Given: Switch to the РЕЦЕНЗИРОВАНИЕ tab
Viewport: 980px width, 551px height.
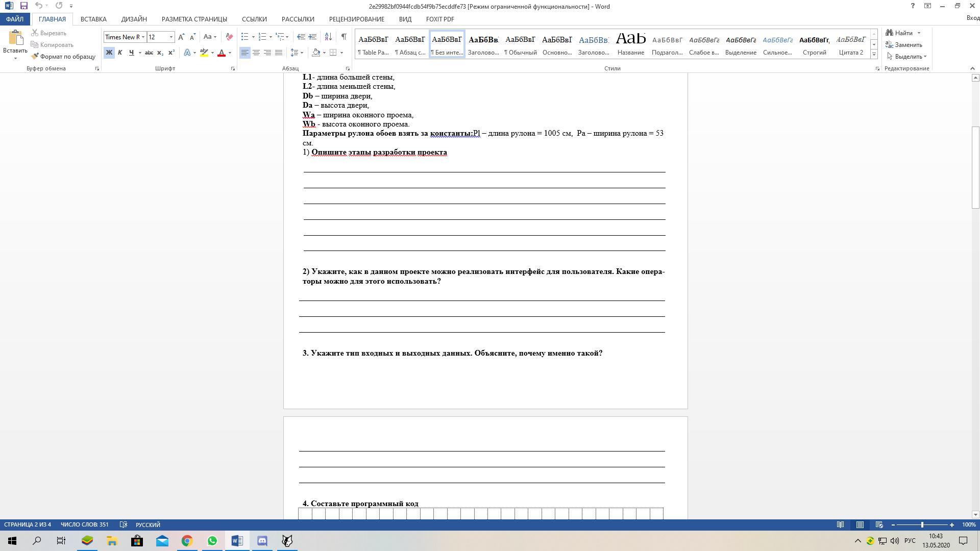Looking at the screenshot, I should click(356, 19).
